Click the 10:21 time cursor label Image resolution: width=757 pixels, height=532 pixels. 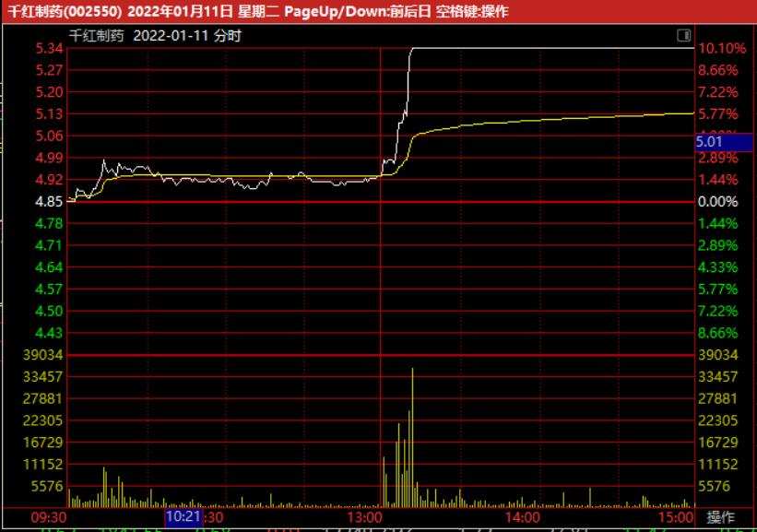[183, 517]
